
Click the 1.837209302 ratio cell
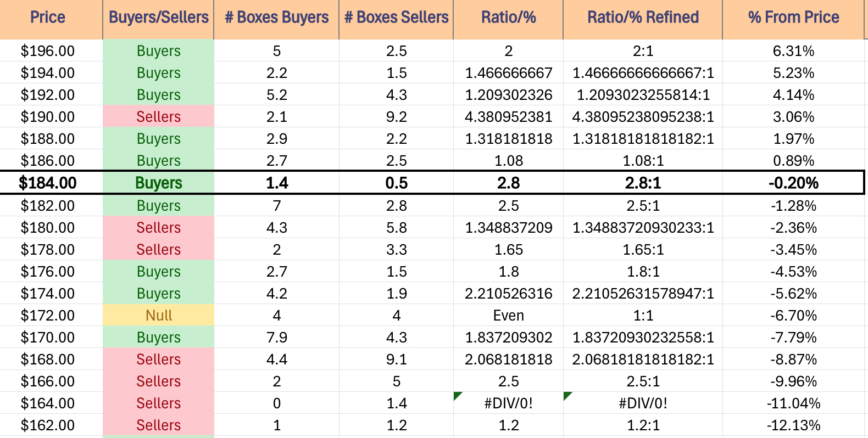(508, 338)
